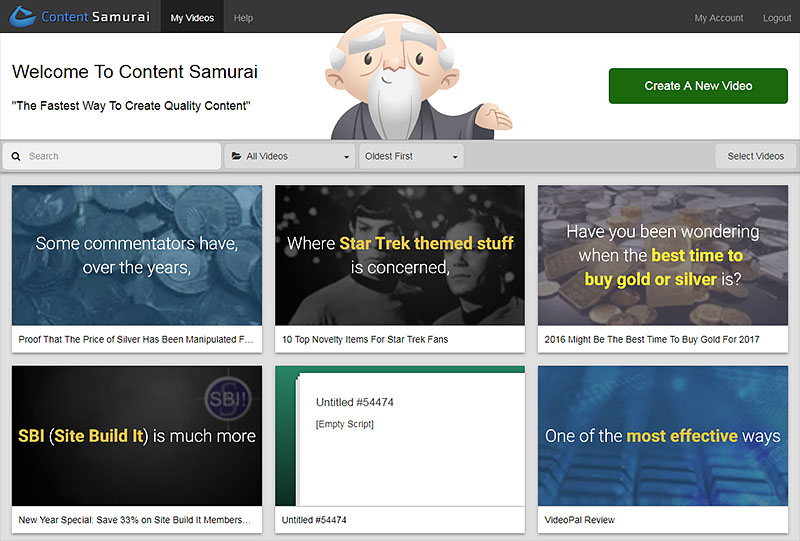Click title '10 Top Novelty Items For Star Trek Fans'
The image size is (800, 541).
pyautogui.click(x=365, y=339)
